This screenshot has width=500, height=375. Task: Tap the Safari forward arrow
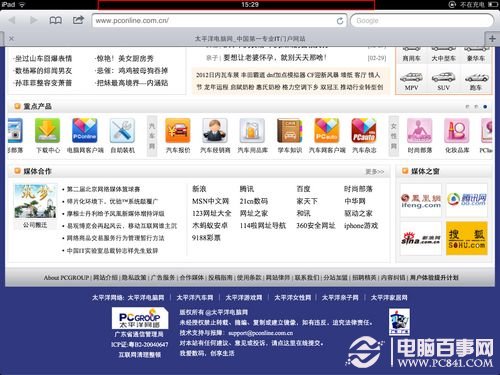tap(33, 20)
